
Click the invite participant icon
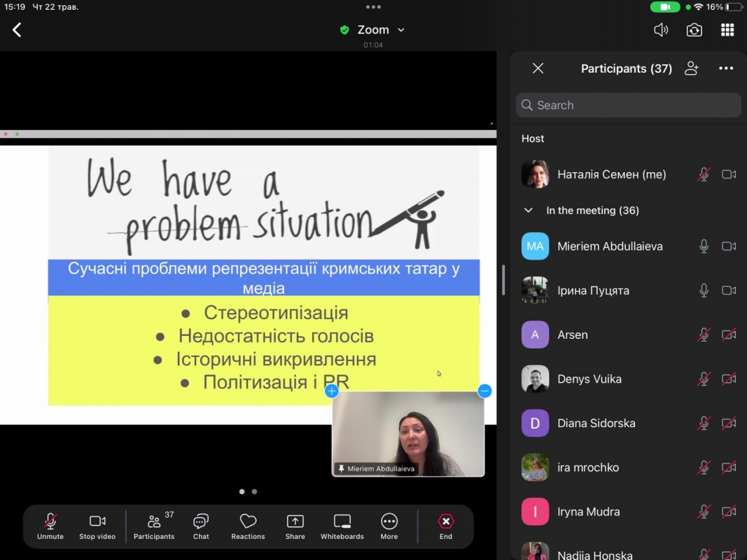(692, 69)
